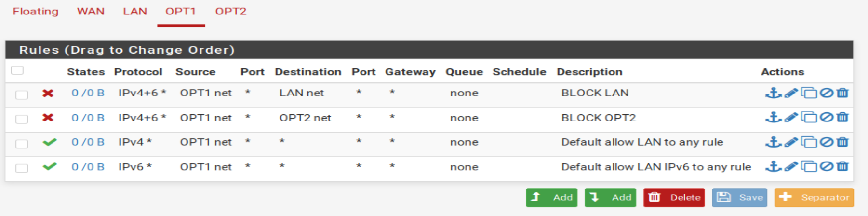Image resolution: width=868 pixels, height=216 pixels.
Task: Toggle the select-all checkbox in header
Action: tap(17, 70)
